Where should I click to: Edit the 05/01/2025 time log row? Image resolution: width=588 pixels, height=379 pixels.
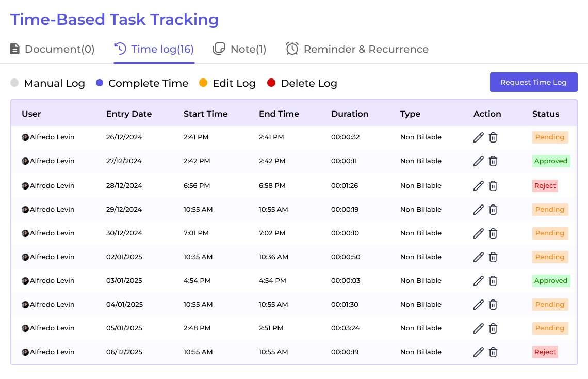(x=479, y=328)
